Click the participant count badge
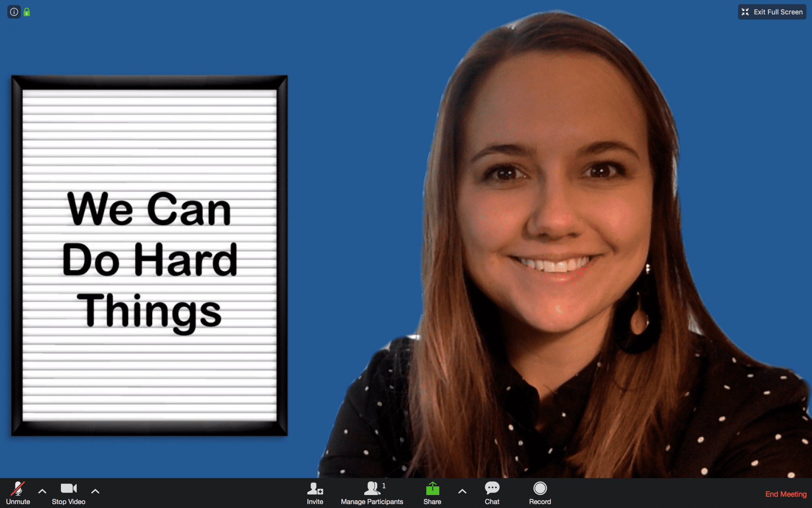Image resolution: width=812 pixels, height=508 pixels. [383, 486]
